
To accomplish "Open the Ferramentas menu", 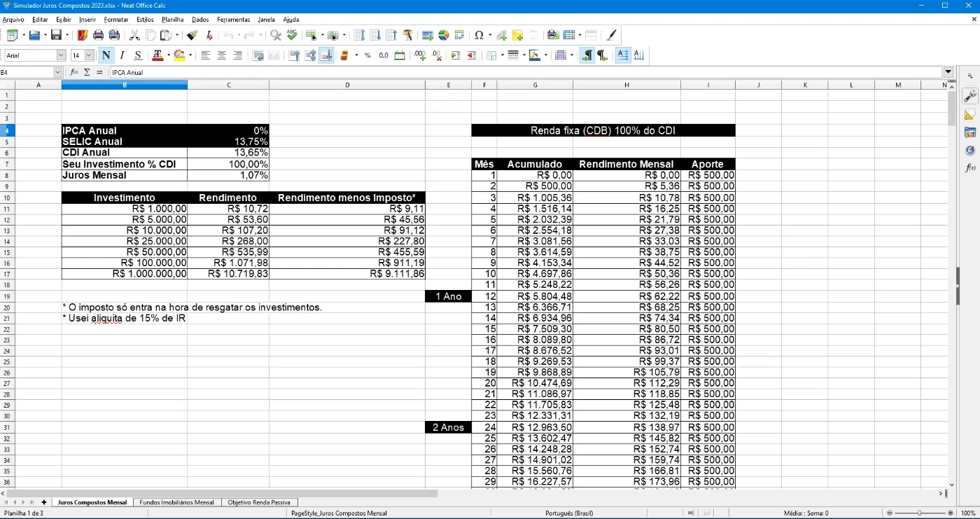I will (234, 20).
